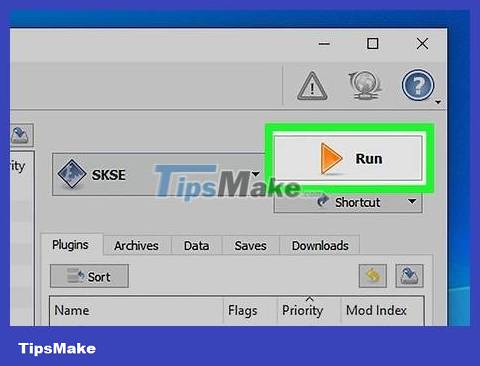Image resolution: width=480 pixels, height=366 pixels.
Task: Expand the Help icon dropdown arrow
Action: [438, 102]
